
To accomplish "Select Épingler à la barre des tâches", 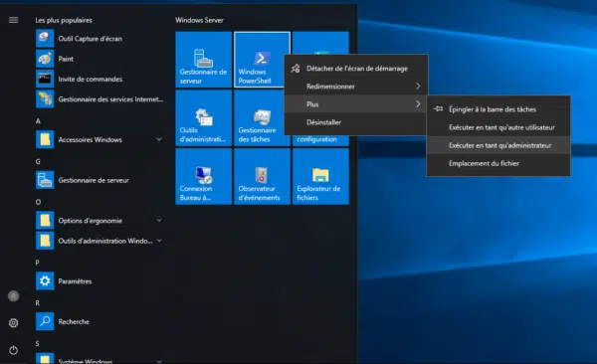I will click(x=498, y=109).
